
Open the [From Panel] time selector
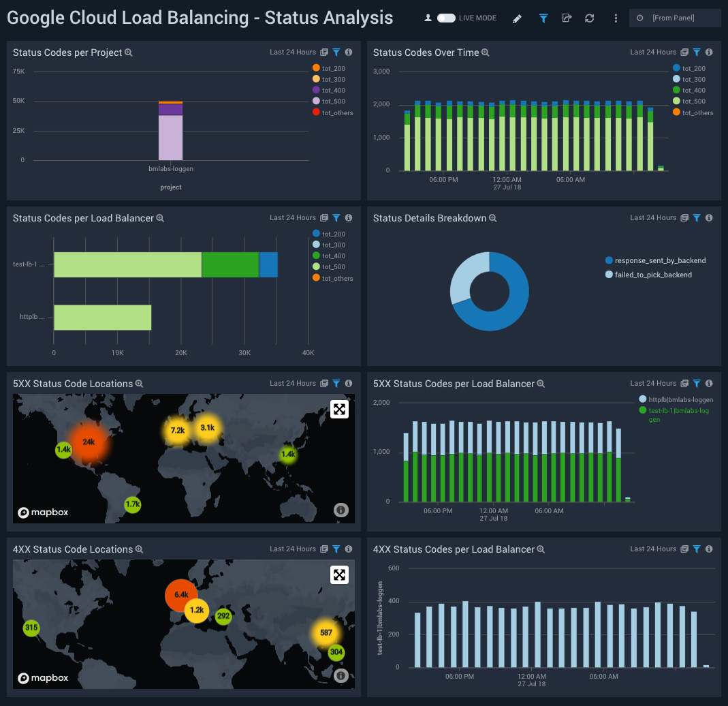coord(675,18)
